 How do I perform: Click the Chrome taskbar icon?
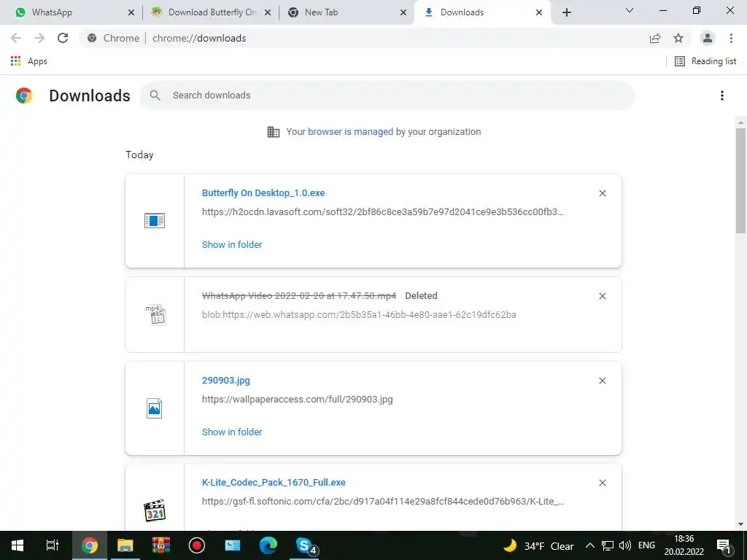click(x=90, y=545)
